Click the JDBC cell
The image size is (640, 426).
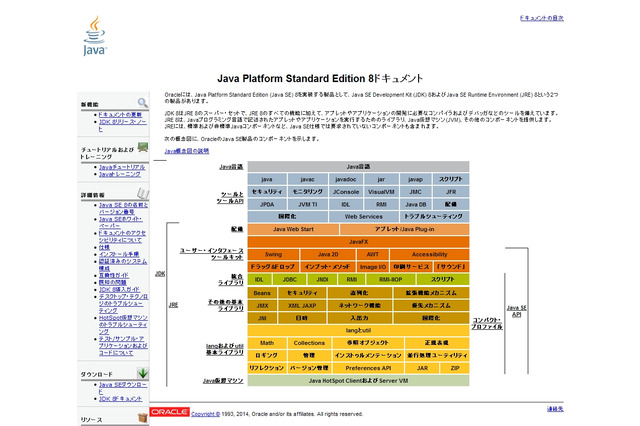(x=289, y=280)
